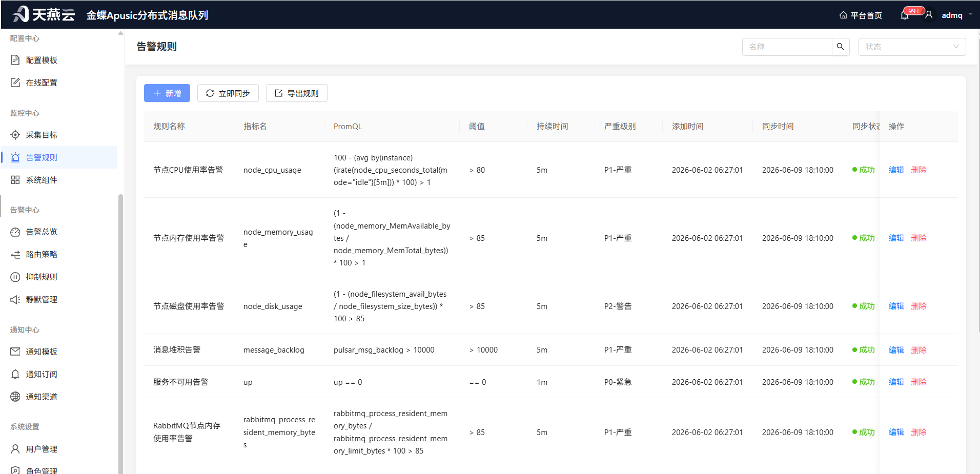Click the node_cpu_usage metric cell
This screenshot has height=474, width=980.
click(x=272, y=170)
